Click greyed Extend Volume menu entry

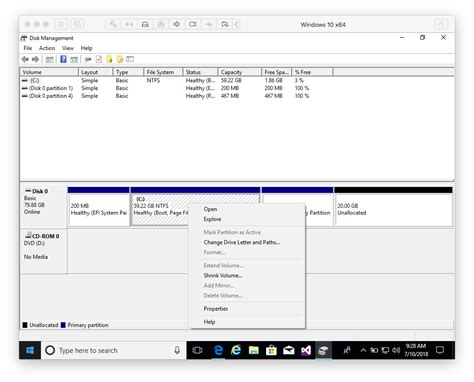pos(248,265)
